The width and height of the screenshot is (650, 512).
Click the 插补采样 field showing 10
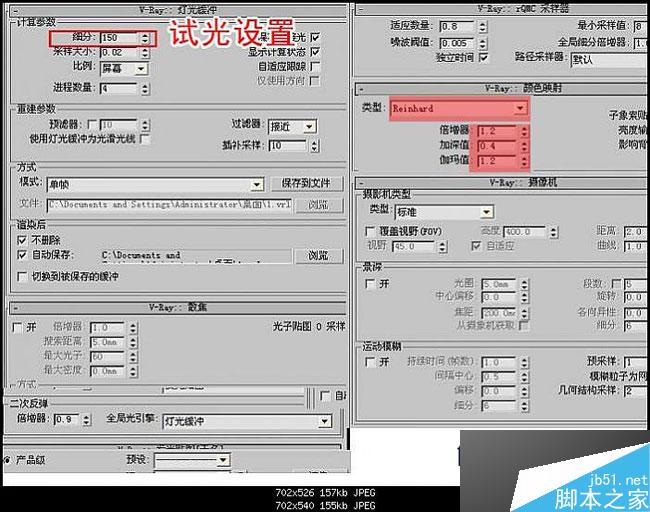pos(288,146)
